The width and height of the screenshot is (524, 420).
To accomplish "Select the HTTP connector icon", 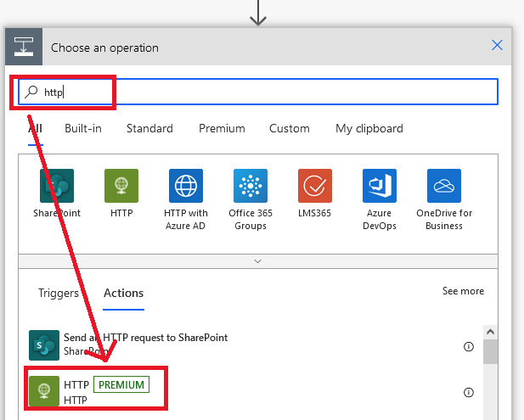I will (x=121, y=186).
